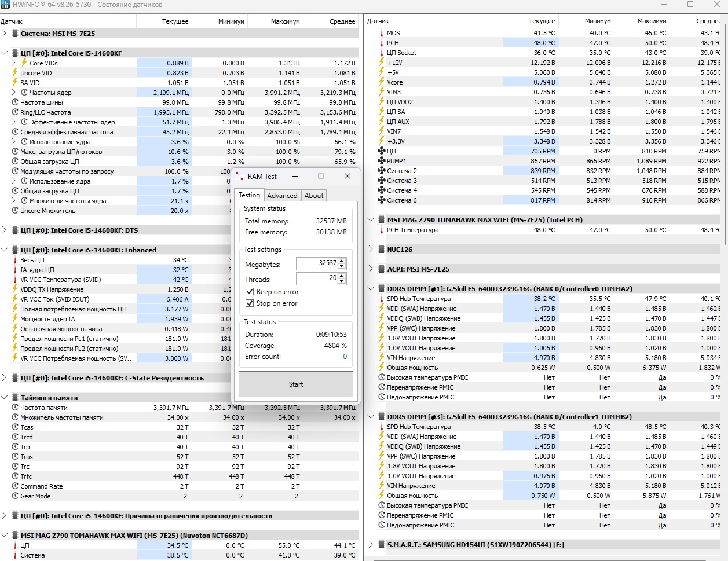Click the thermometer icon beside PCH Температура
The width and height of the screenshot is (728, 561).
click(x=382, y=230)
